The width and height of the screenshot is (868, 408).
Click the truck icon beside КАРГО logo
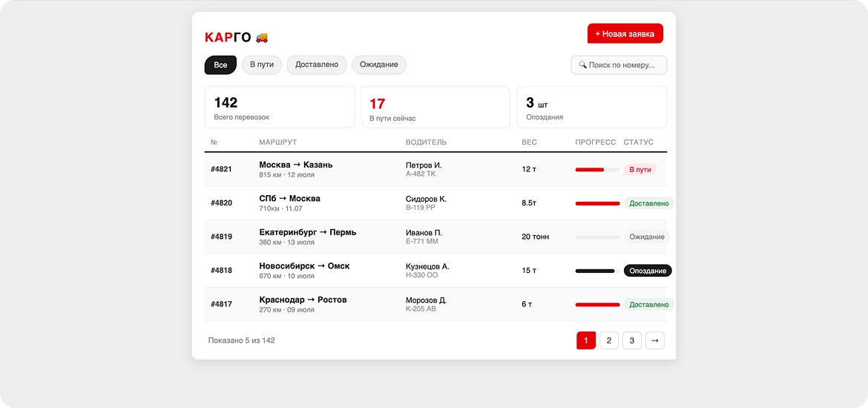(x=262, y=37)
